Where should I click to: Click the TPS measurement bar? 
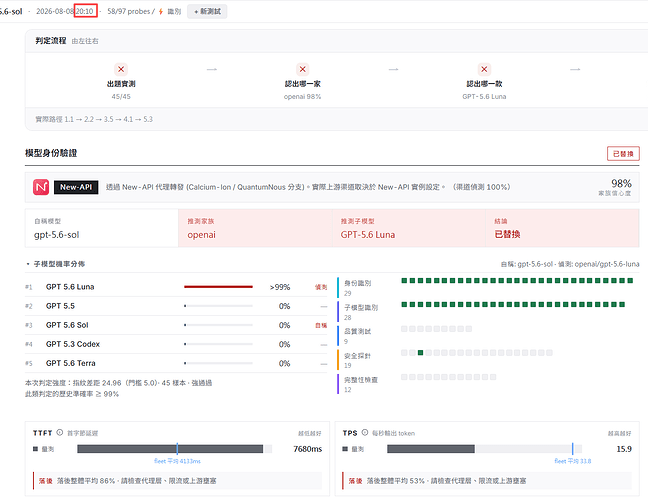coord(484,449)
